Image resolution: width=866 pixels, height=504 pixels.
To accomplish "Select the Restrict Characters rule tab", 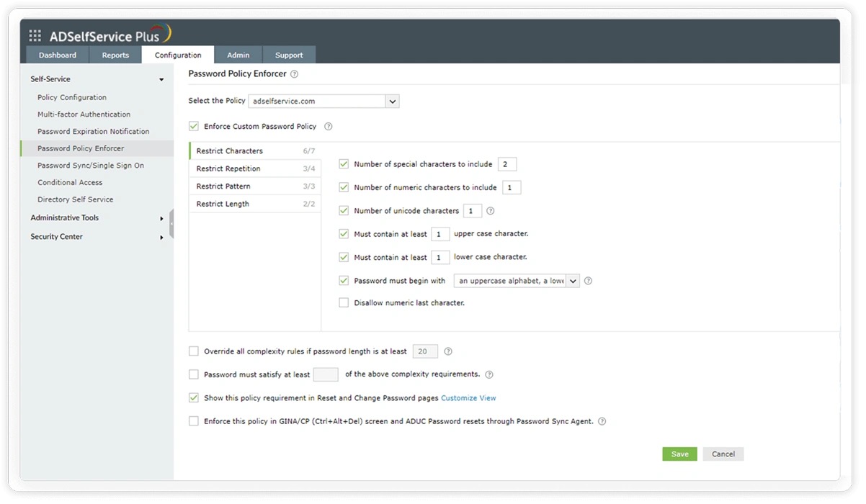I will click(255, 151).
